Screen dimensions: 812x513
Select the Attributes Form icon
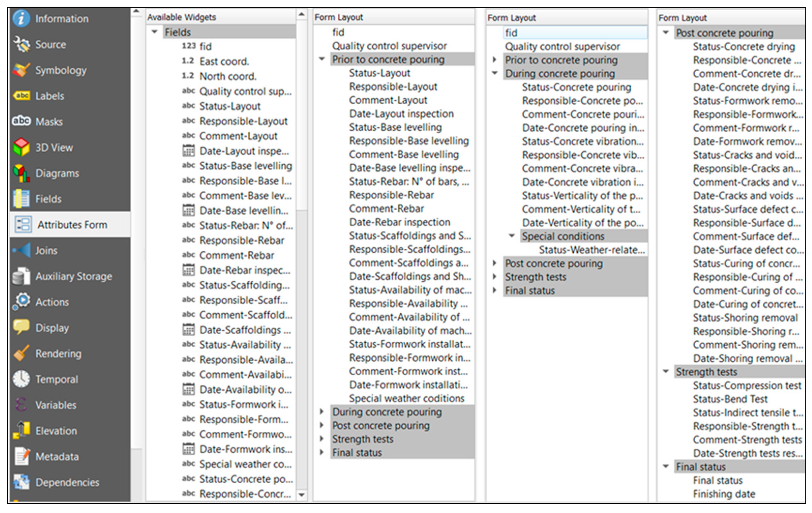pos(23,225)
